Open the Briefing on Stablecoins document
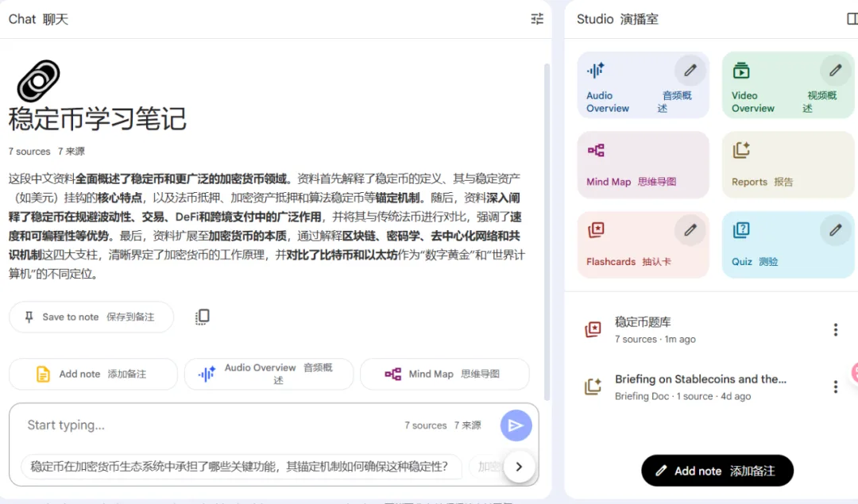 pyautogui.click(x=711, y=387)
